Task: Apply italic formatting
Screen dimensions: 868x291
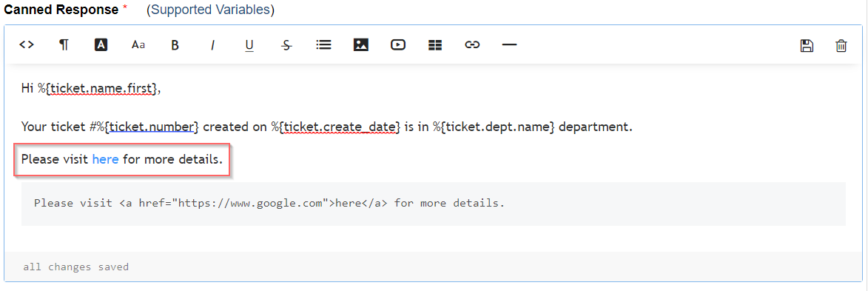Action: pos(212,45)
